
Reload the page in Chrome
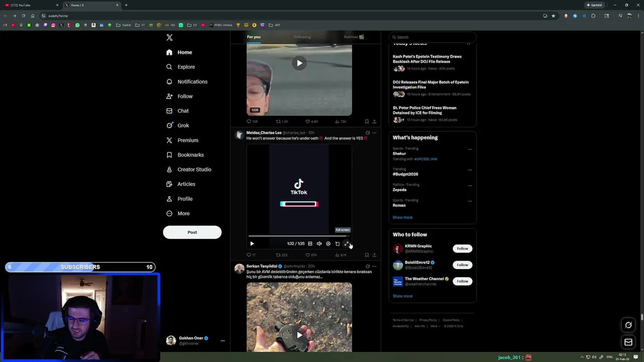[23, 16]
